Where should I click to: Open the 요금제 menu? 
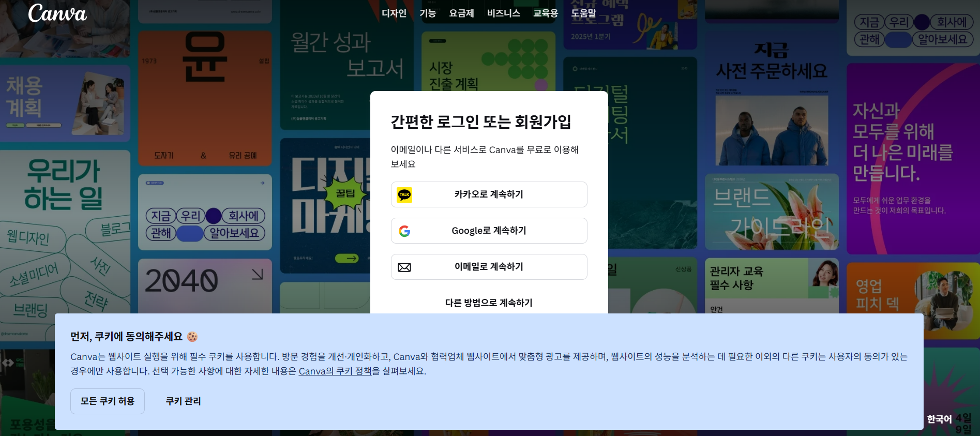click(x=461, y=13)
